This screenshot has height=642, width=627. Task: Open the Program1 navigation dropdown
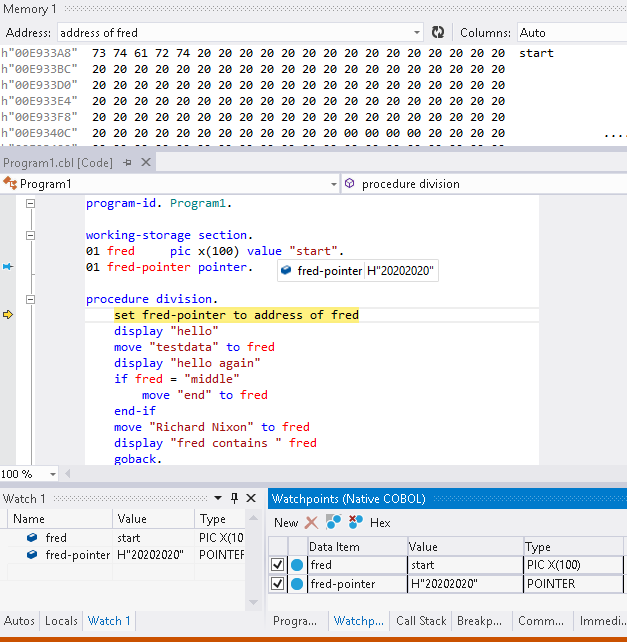[333, 184]
